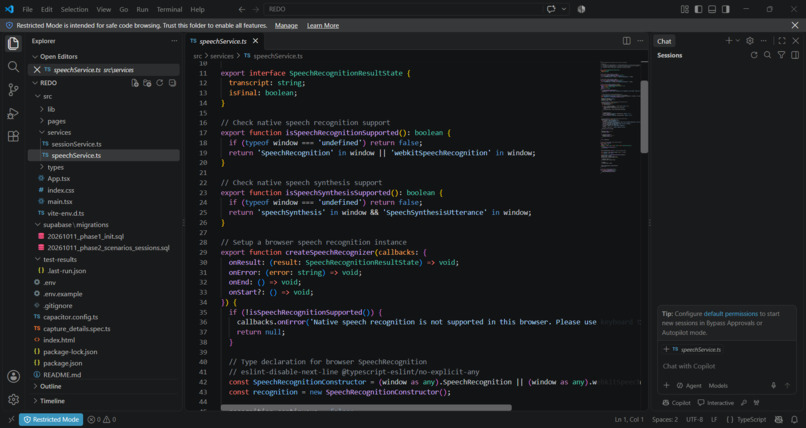This screenshot has width=806, height=428.
Task: Click the New File icon beside REDO
Action: pos(135,83)
